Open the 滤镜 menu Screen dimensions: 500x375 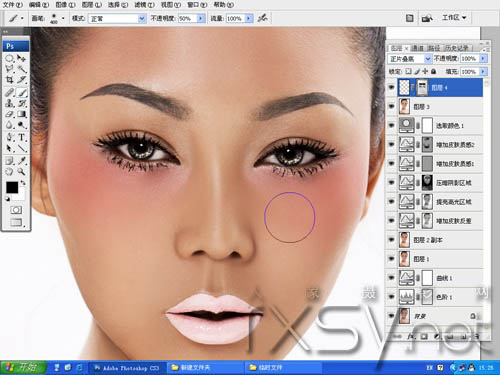(x=144, y=5)
